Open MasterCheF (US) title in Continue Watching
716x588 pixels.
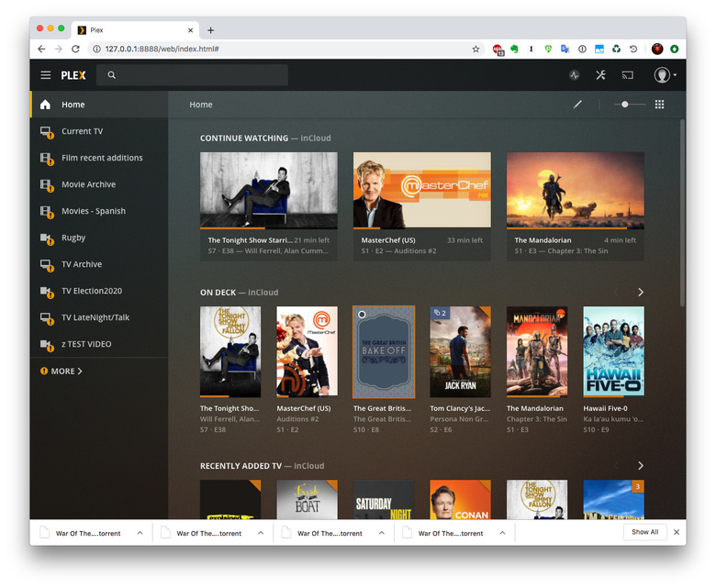click(388, 240)
